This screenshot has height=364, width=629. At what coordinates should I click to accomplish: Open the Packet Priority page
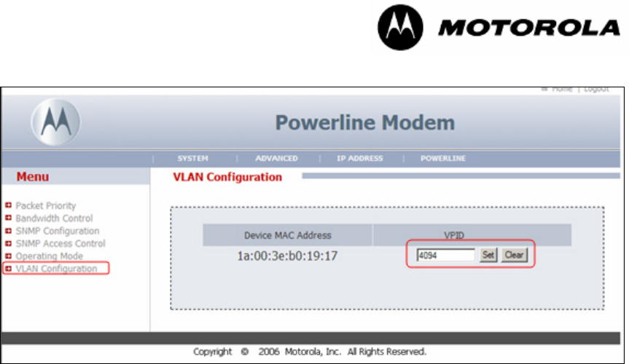46,205
